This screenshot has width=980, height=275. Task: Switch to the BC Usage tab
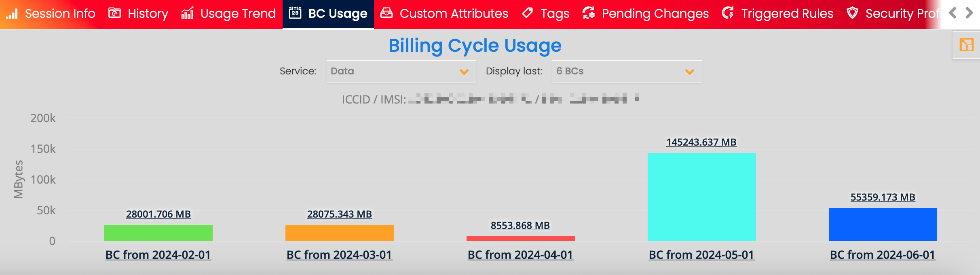(x=328, y=14)
